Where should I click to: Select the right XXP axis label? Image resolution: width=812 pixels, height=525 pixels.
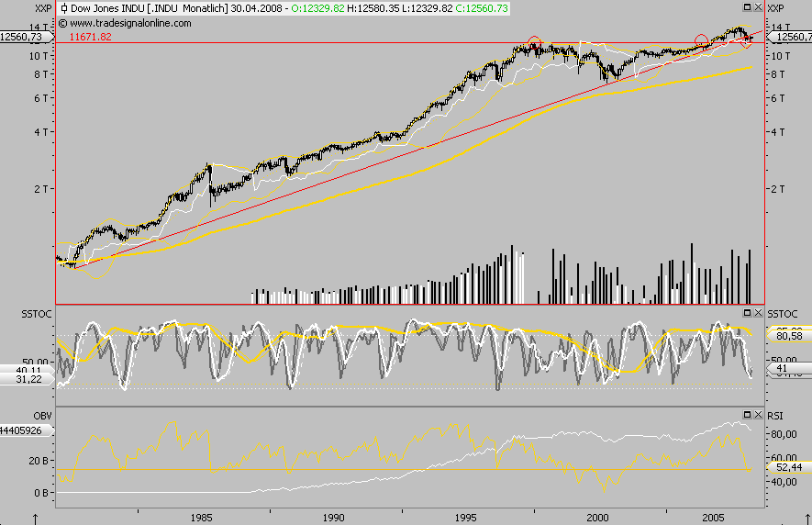click(x=775, y=8)
